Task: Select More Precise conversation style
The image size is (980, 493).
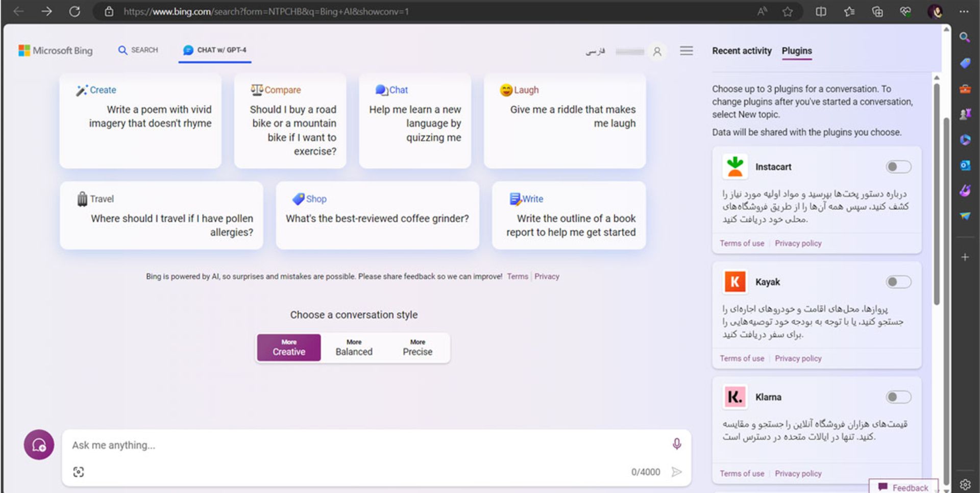Action: pos(417,348)
